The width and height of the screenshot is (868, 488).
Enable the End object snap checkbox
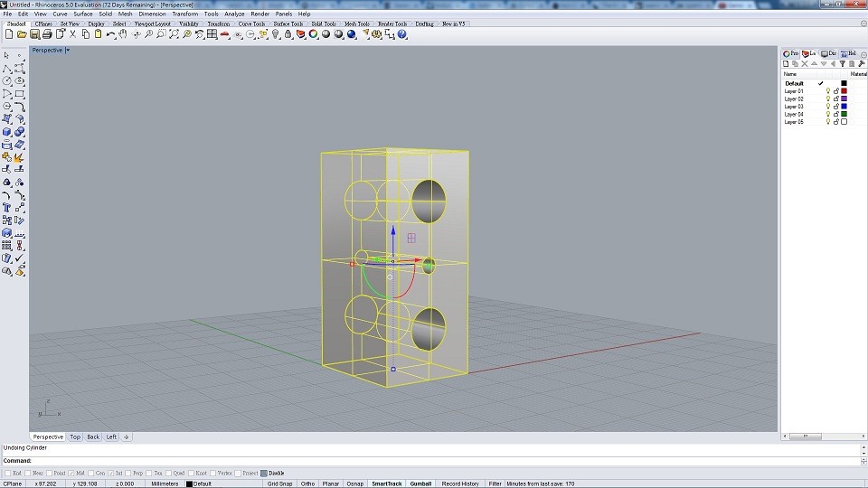[x=8, y=473]
